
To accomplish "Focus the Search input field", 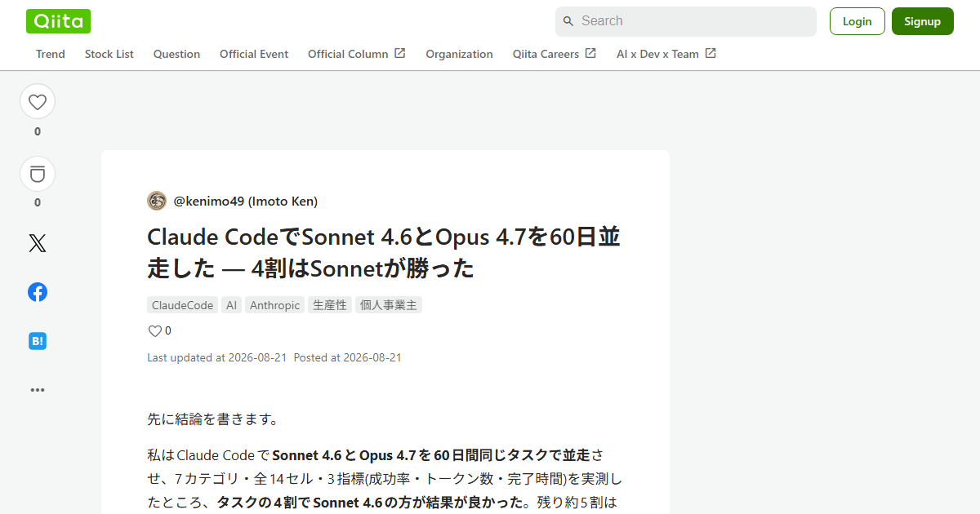I will (686, 21).
